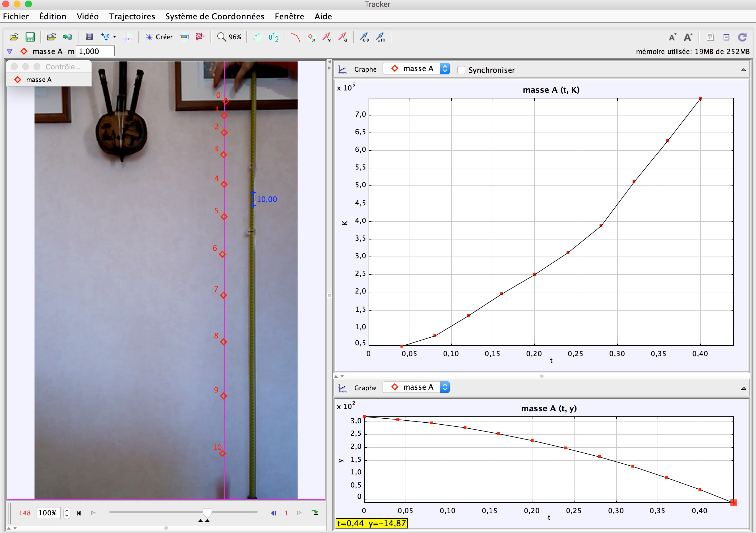756x533 pixels.
Task: Open clip settings film icon
Action: tap(89, 37)
